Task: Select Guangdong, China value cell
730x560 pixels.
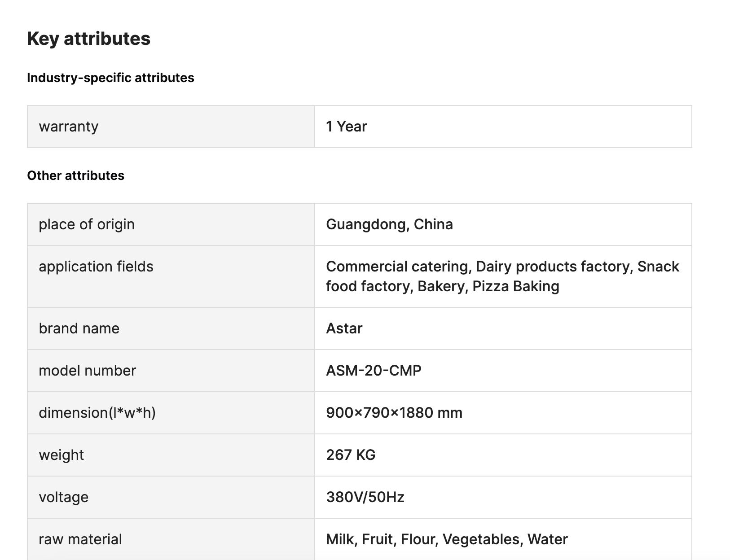Action: (x=503, y=224)
